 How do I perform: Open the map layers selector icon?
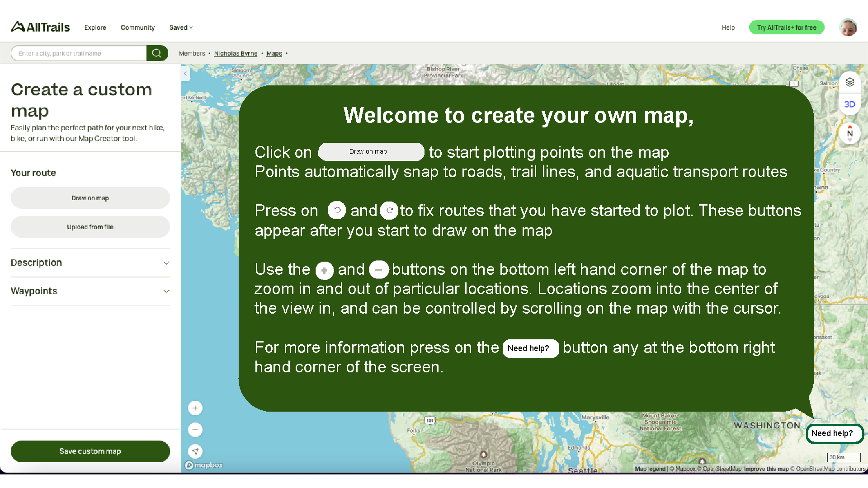[850, 82]
